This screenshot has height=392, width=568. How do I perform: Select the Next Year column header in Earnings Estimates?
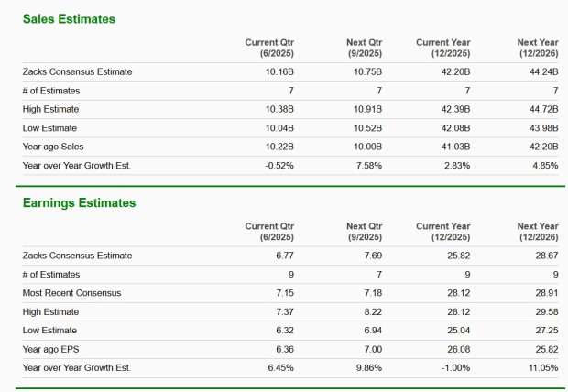(x=538, y=231)
